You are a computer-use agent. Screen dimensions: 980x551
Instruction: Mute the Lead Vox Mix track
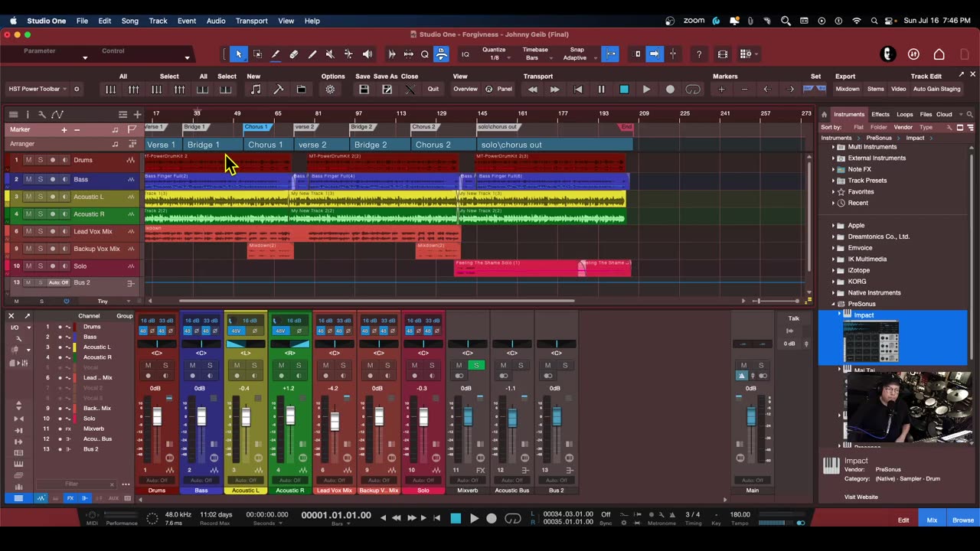tap(28, 231)
